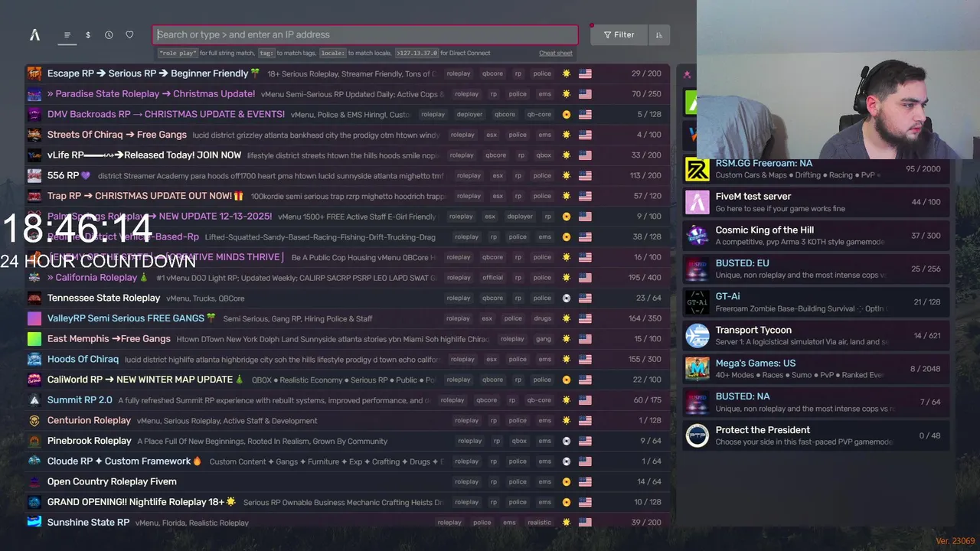The height and width of the screenshot is (551, 980).
Task: Click the Summit RP 2.0 server icon
Action: [x=34, y=399]
